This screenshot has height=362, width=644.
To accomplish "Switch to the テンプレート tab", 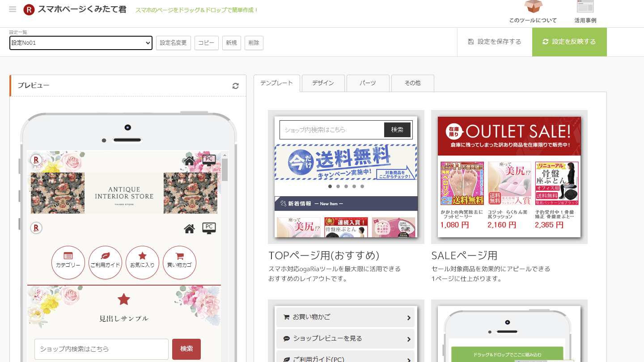I will point(277,83).
